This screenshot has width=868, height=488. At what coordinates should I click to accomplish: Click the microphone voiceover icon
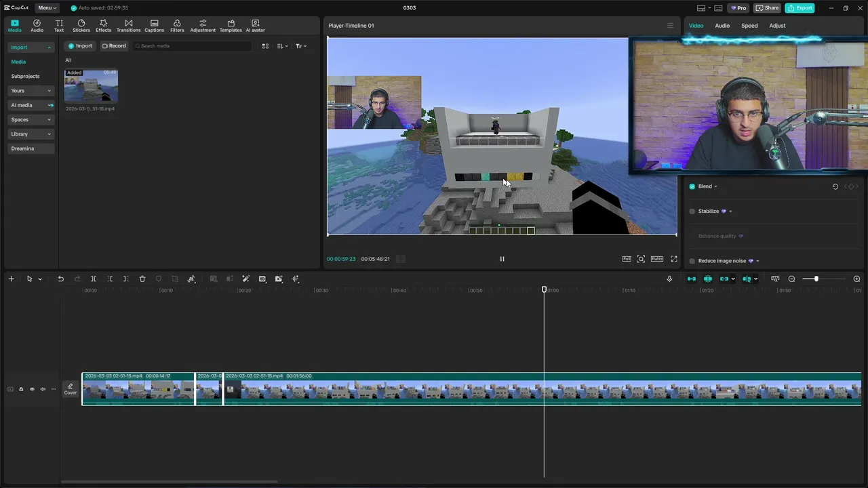pos(669,279)
